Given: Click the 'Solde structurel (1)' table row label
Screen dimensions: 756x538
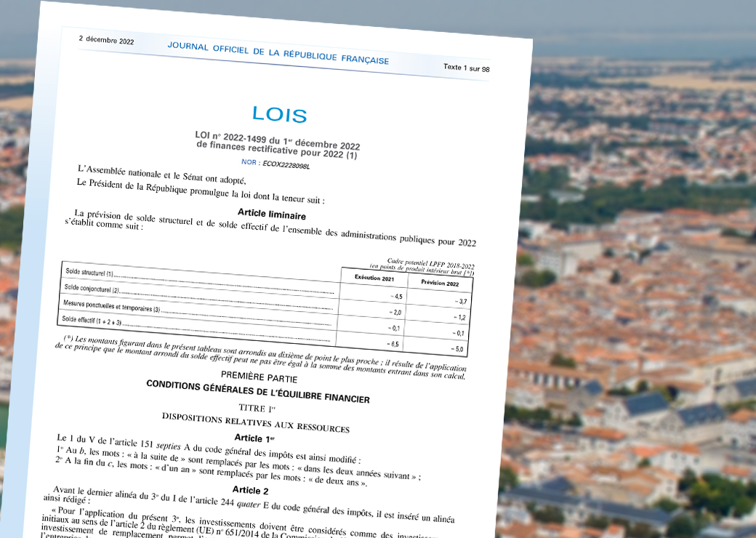Looking at the screenshot, I should [x=89, y=273].
